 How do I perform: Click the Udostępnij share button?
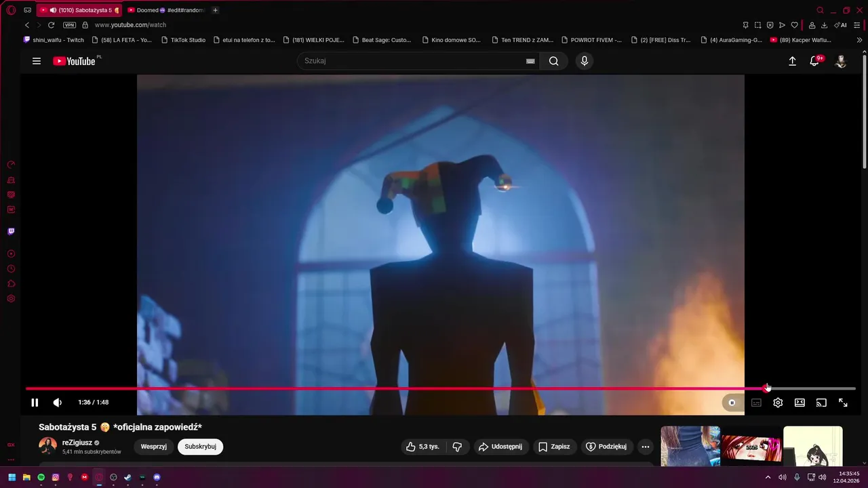(500, 447)
